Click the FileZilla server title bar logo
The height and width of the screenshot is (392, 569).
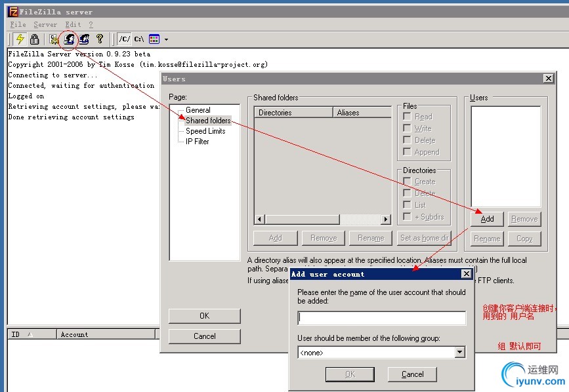[x=13, y=12]
